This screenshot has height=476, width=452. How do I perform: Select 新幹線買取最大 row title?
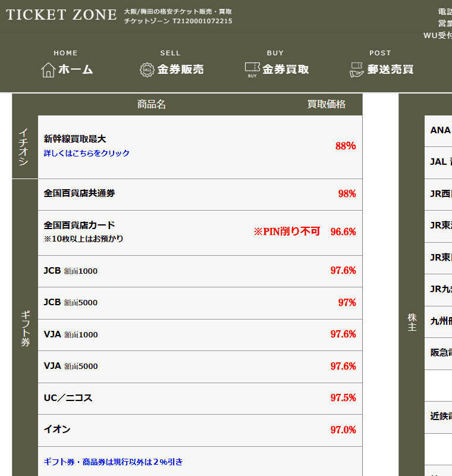74,139
